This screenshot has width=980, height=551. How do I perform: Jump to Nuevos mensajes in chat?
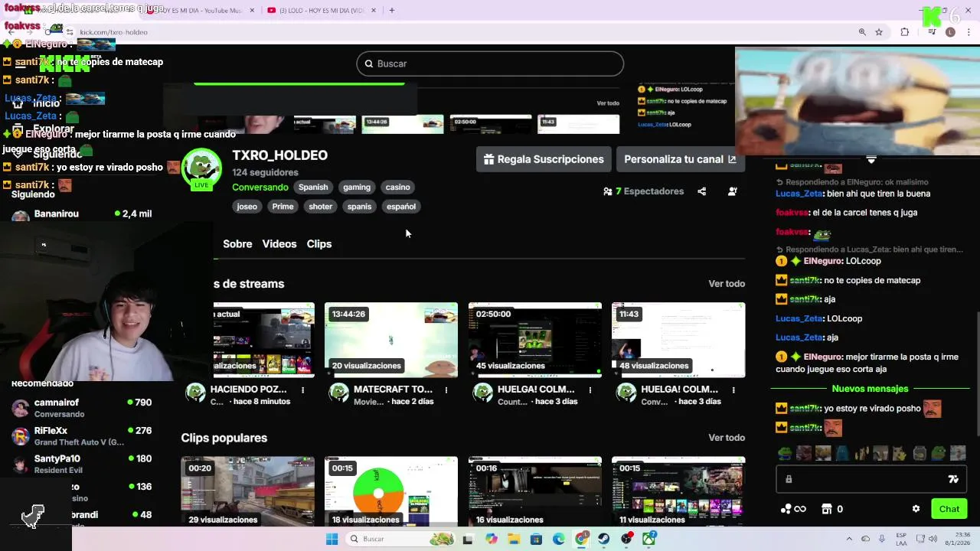tap(871, 389)
